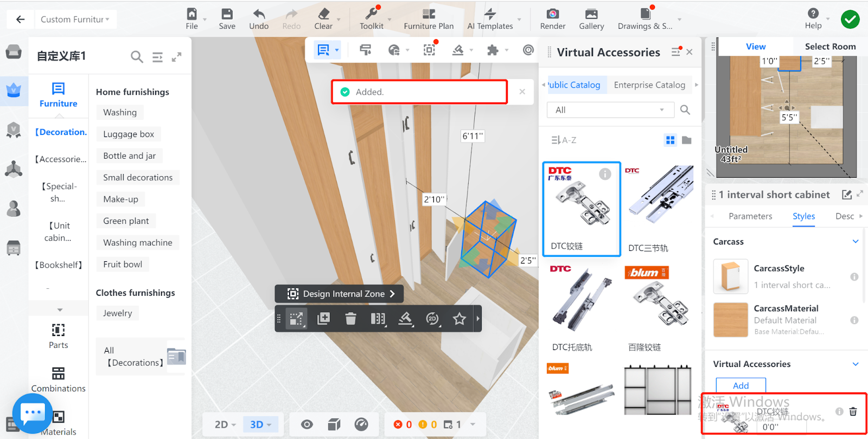Collapse the Carcass section
The image size is (868, 439).
(x=855, y=242)
